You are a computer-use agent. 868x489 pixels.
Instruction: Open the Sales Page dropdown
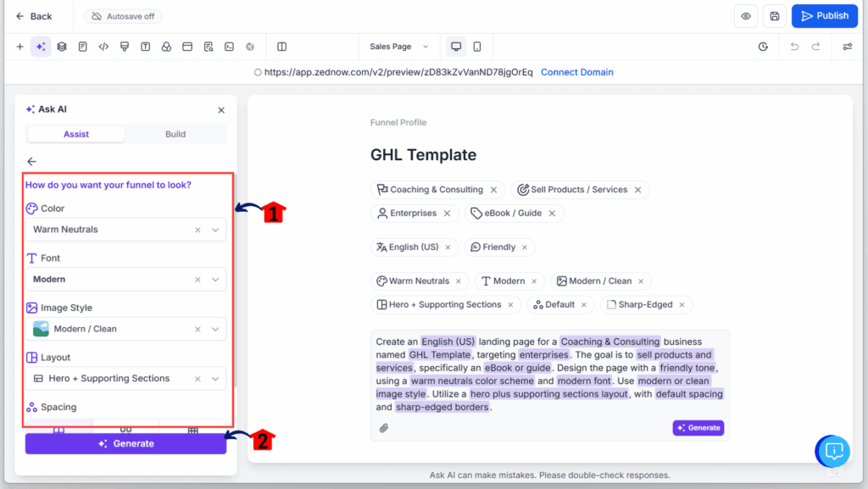point(400,47)
